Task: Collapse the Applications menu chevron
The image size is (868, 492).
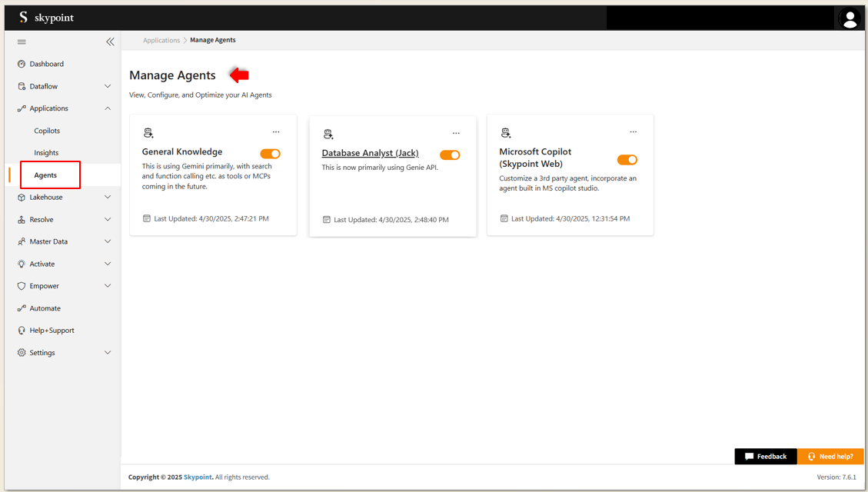Action: pyautogui.click(x=108, y=108)
